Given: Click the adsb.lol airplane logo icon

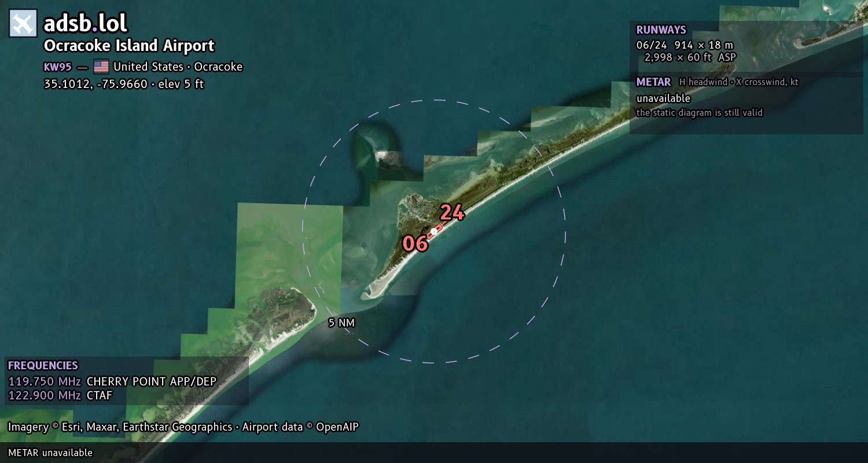Looking at the screenshot, I should coord(23,23).
